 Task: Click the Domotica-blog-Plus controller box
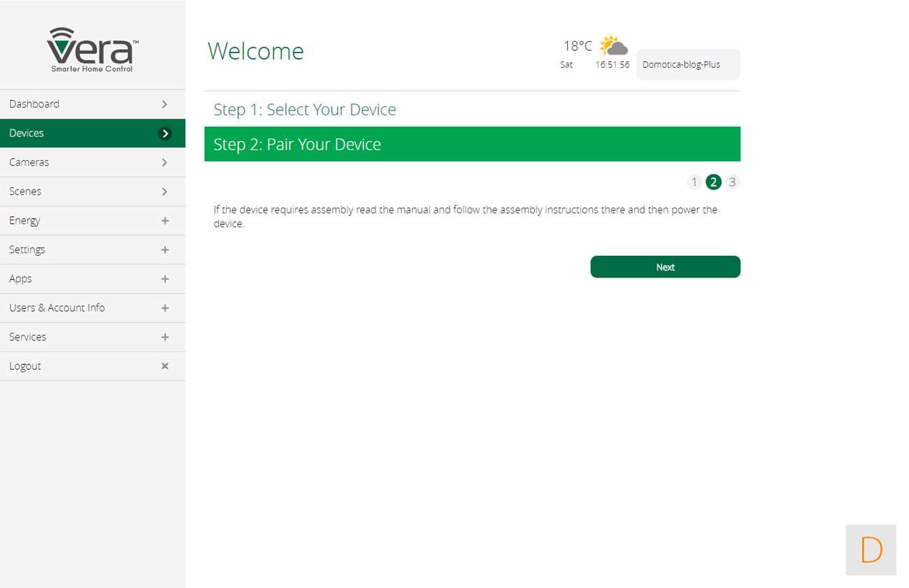pyautogui.click(x=687, y=65)
